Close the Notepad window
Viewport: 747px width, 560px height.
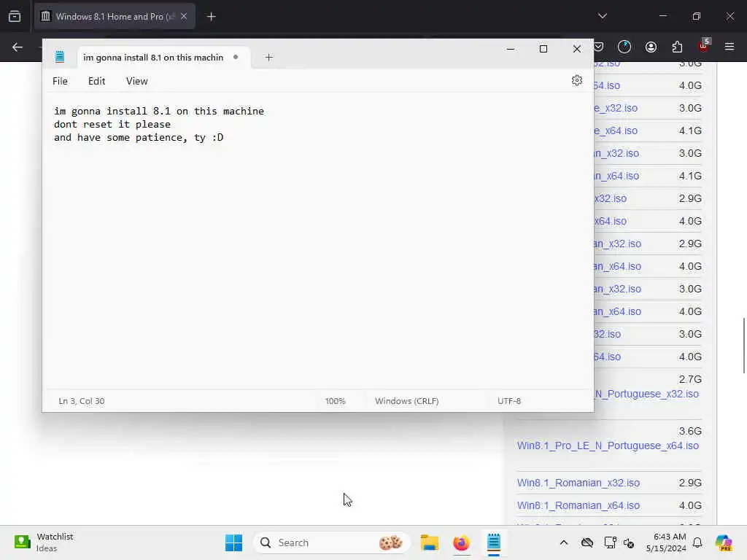pos(576,49)
